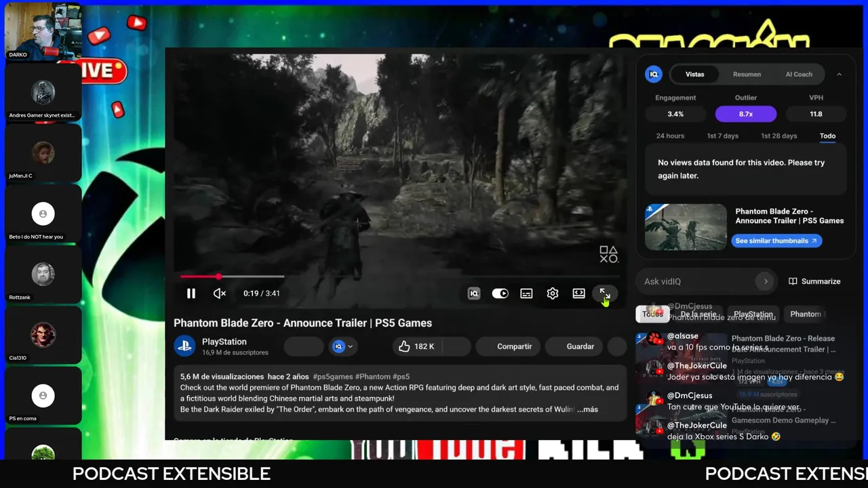Open the Phantom Blade Zero thumbnail in vidIQ
The image size is (868, 488).
click(686, 227)
